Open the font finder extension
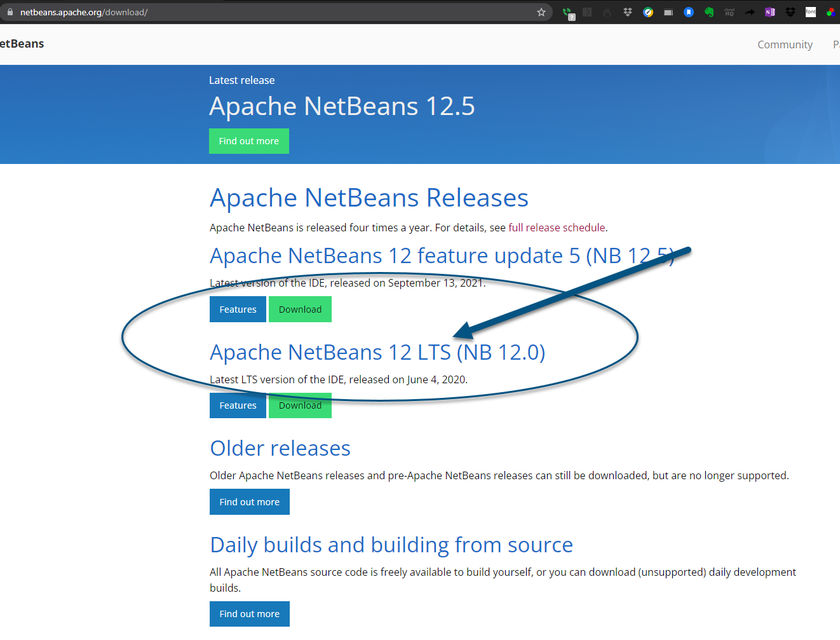Viewport: 840px width, 640px height. click(811, 12)
